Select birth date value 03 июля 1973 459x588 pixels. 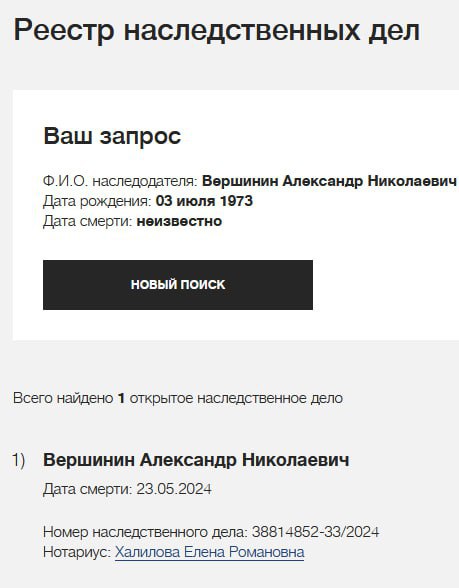tap(204, 201)
